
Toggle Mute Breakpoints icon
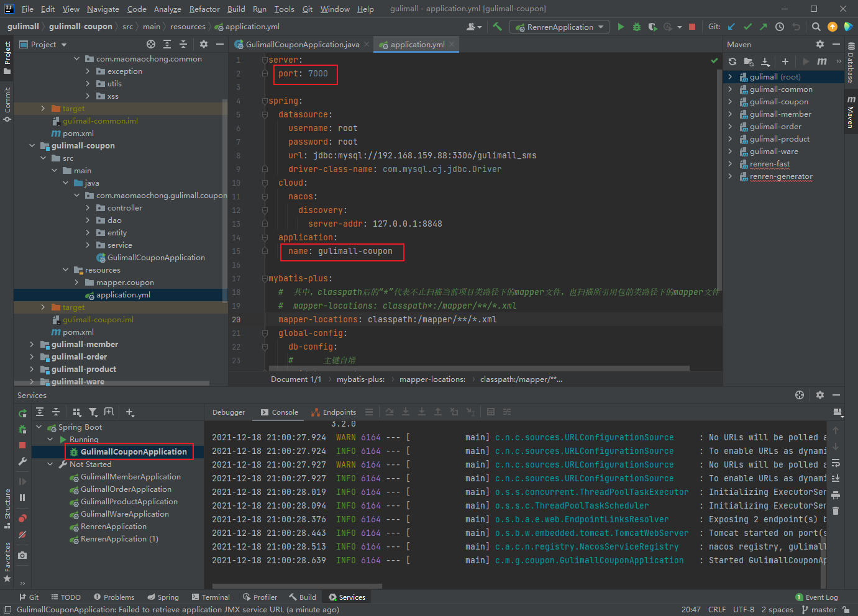point(22,534)
